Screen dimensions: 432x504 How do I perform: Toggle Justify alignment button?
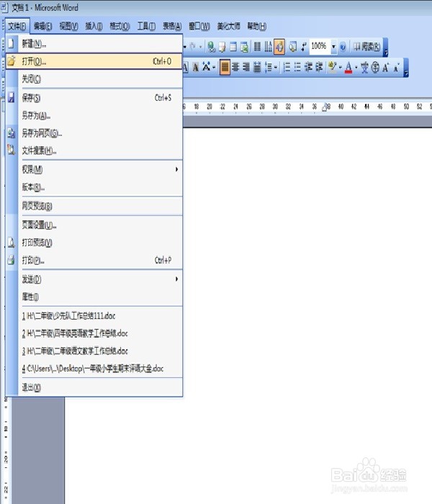point(225,68)
